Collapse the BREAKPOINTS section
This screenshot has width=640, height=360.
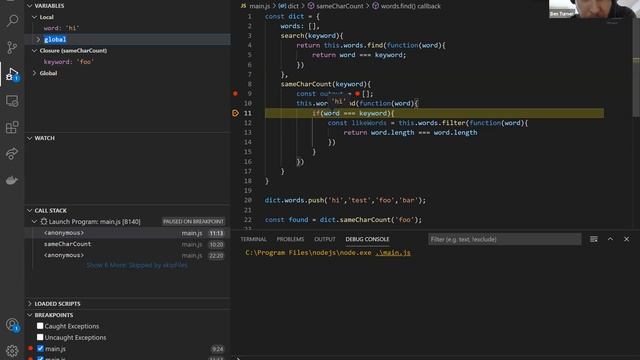pyautogui.click(x=29, y=315)
